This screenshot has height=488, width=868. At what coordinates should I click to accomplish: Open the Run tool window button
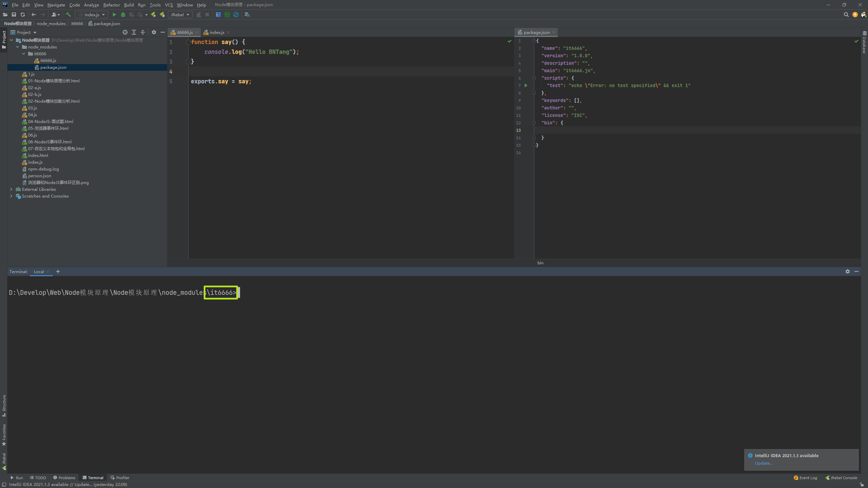[17, 477]
